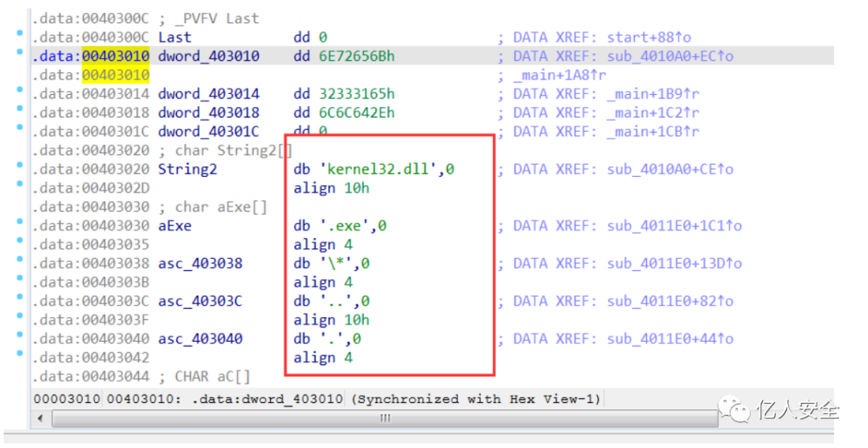The image size is (868, 448).
Task: Toggle breakpoint dot beside dword_403014 line
Action: click(20, 90)
